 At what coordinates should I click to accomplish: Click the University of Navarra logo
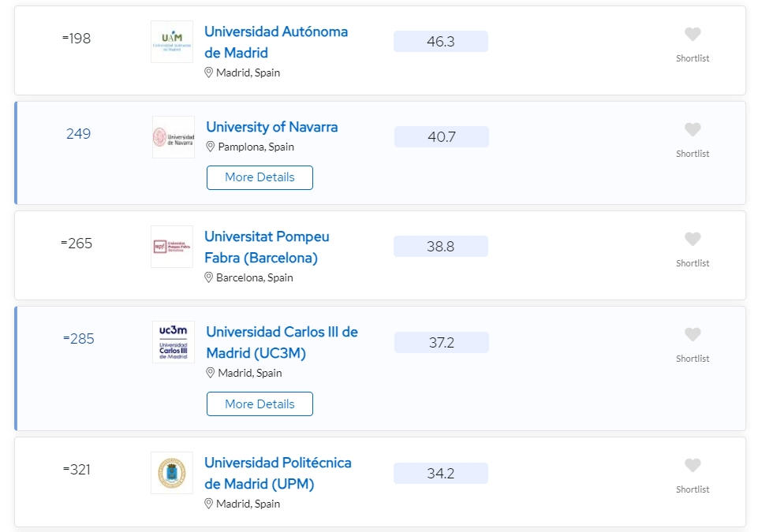click(x=173, y=137)
